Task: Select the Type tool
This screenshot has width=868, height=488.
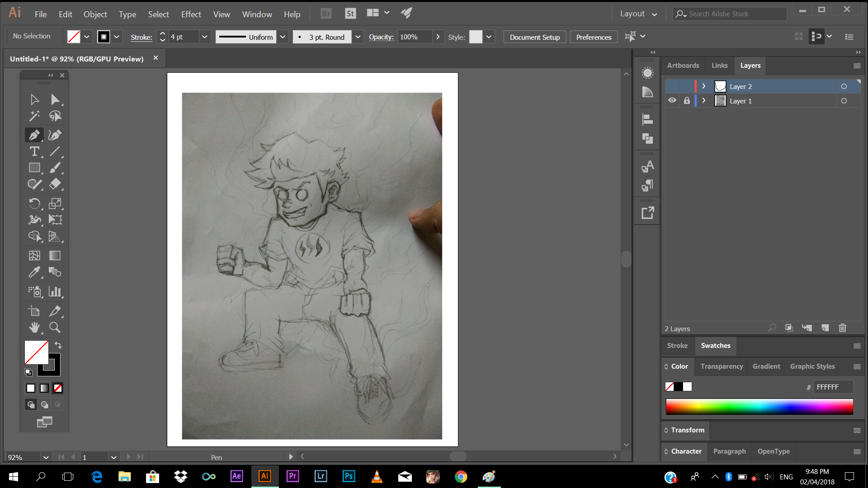Action: click(34, 151)
